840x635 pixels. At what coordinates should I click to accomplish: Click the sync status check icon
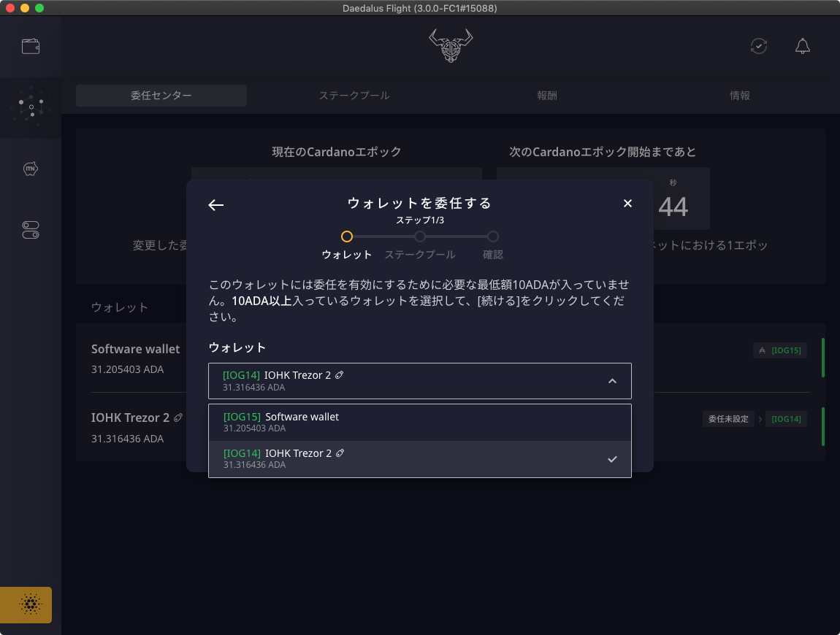[759, 46]
